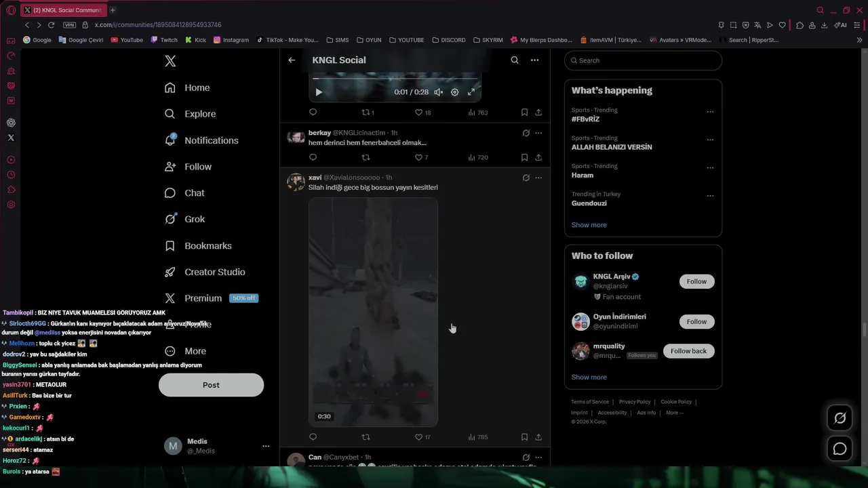This screenshot has width=868, height=488.
Task: Play xavi's 0:30 video thumbnail
Action: click(373, 312)
